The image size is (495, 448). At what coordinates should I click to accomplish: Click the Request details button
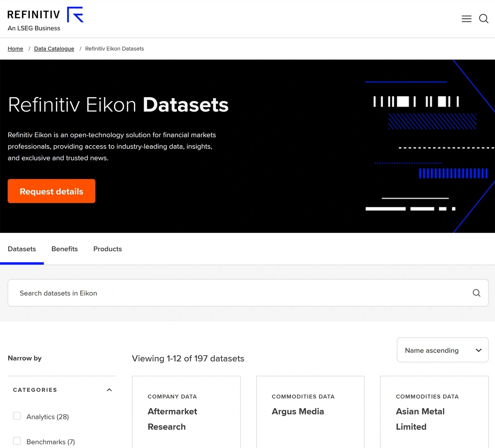(52, 191)
